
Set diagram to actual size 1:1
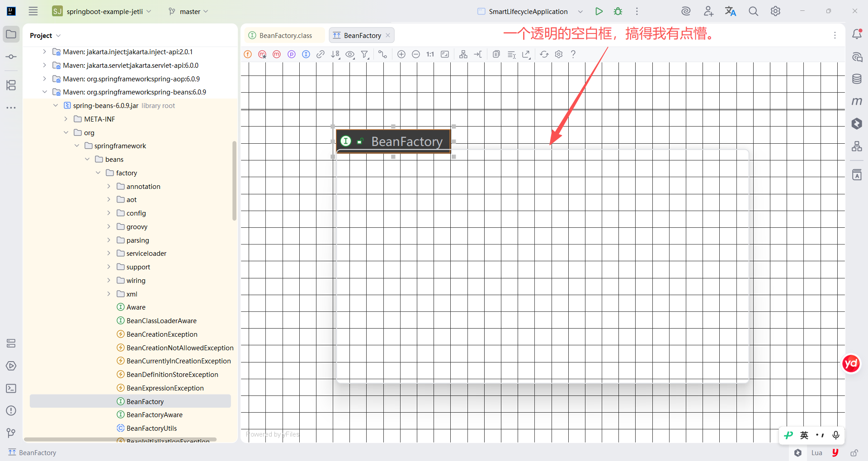430,54
